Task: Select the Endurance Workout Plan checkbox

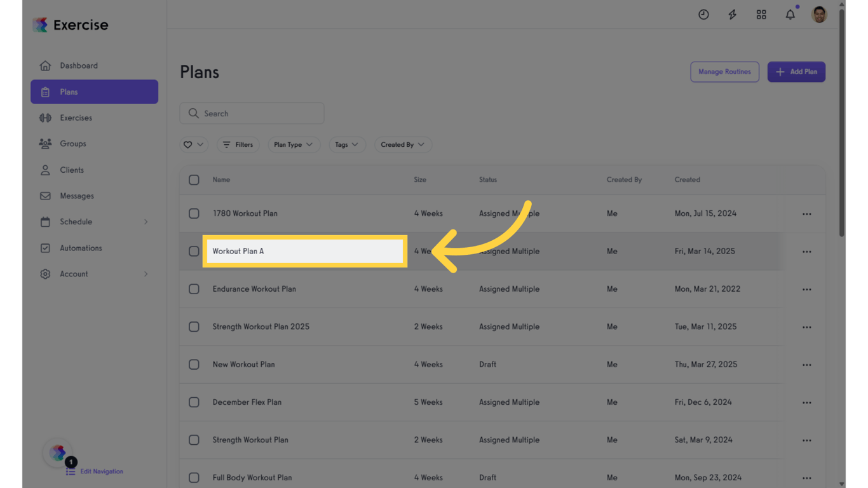Action: click(x=194, y=289)
